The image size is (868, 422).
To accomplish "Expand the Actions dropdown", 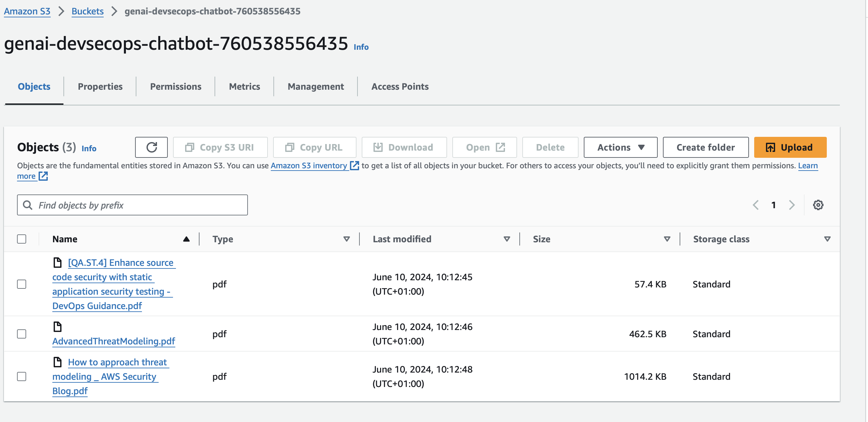I will click(x=620, y=147).
